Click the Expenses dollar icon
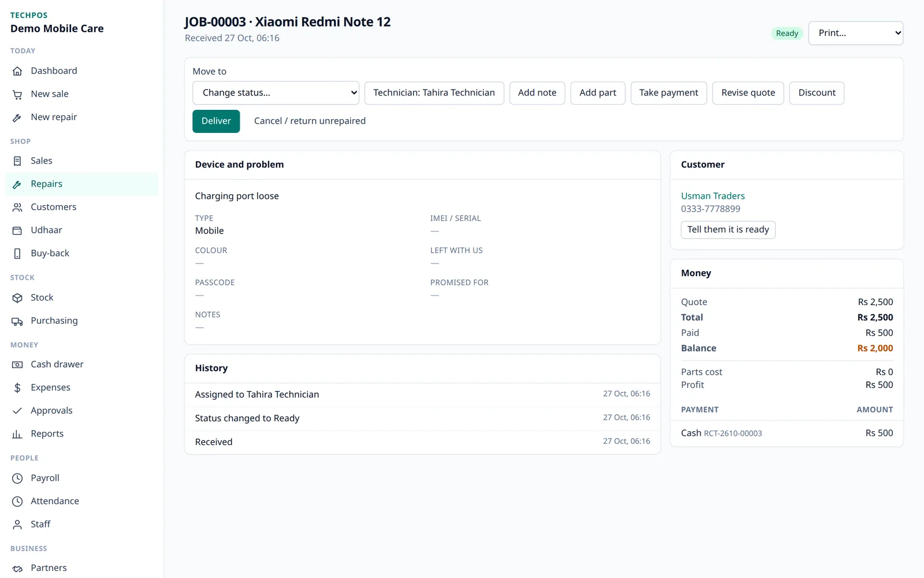Image resolution: width=924 pixels, height=578 pixels. pyautogui.click(x=17, y=388)
